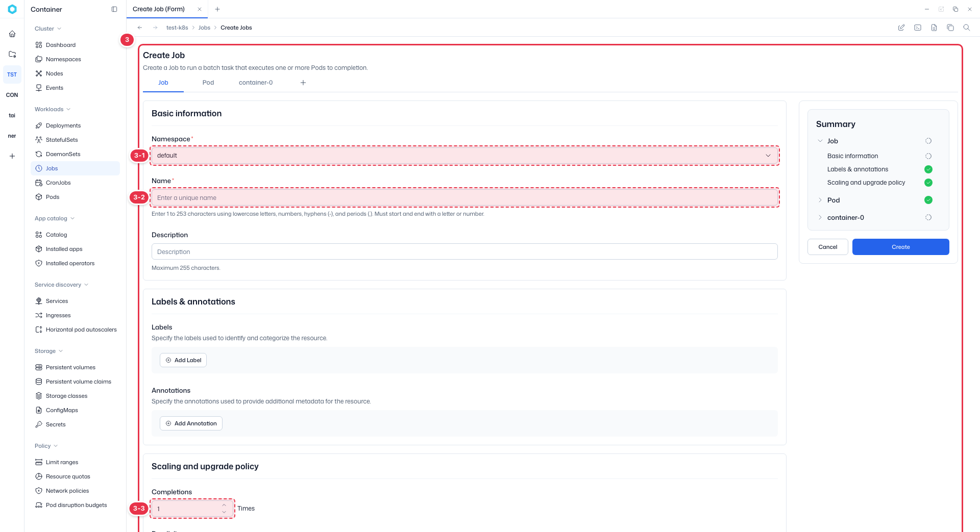The image size is (980, 532).
Task: Collapse the Cluster sidebar section
Action: 48,29
